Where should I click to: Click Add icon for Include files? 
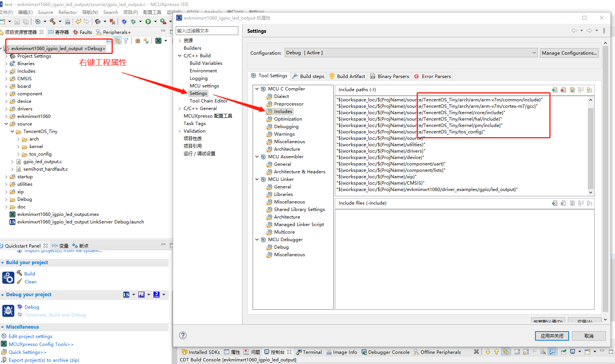[555, 203]
